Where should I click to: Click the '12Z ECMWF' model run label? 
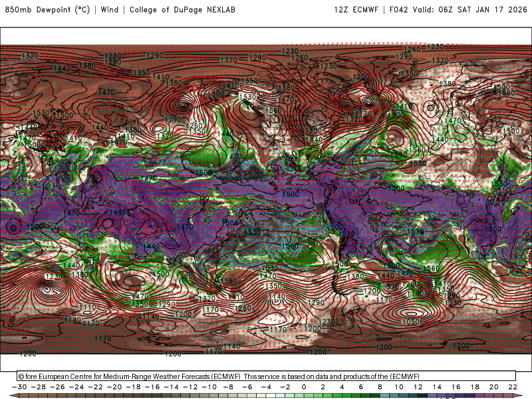click(x=356, y=10)
